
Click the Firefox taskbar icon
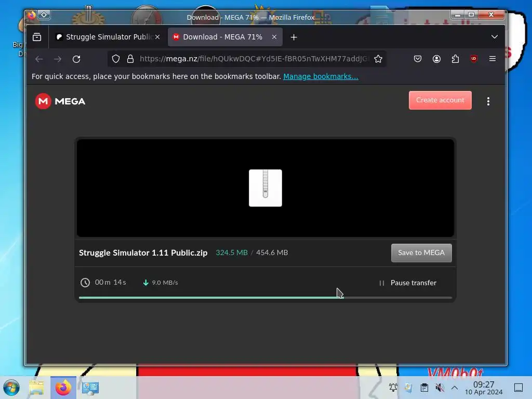63,388
